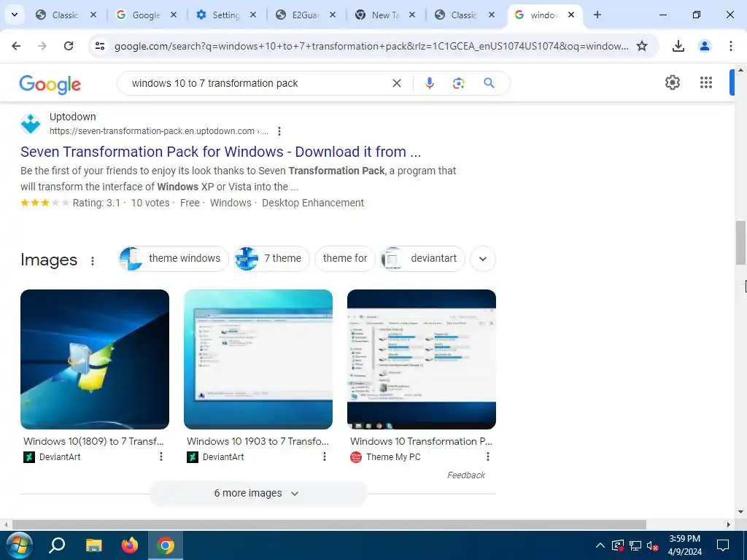Image resolution: width=747 pixels, height=560 pixels.
Task: Click the Google search box text
Action: click(215, 83)
